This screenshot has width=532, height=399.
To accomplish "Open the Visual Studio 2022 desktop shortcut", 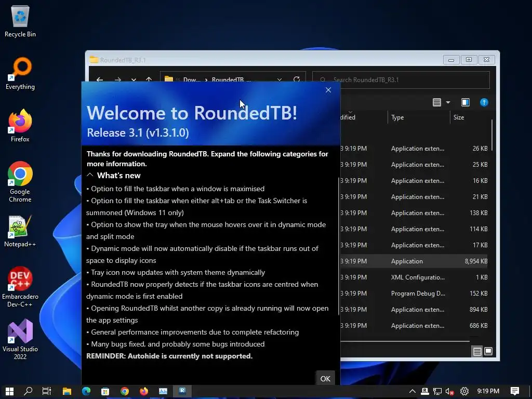I will (20, 340).
